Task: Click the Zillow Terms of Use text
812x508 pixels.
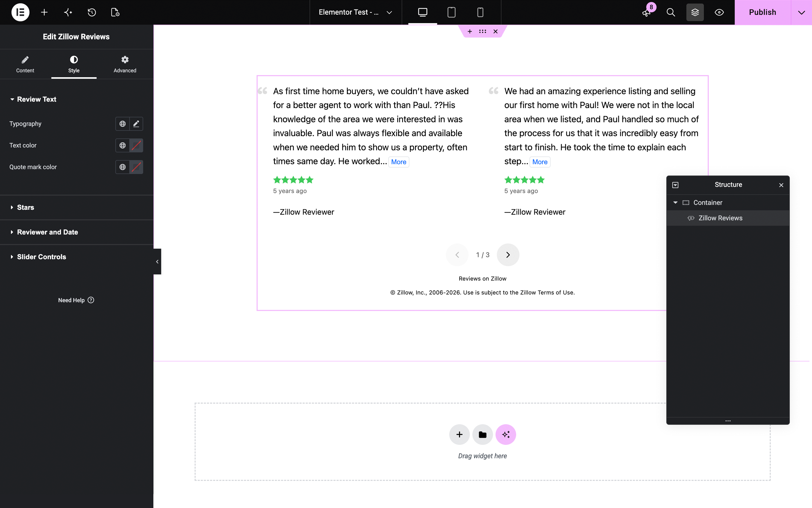Action: click(x=547, y=293)
